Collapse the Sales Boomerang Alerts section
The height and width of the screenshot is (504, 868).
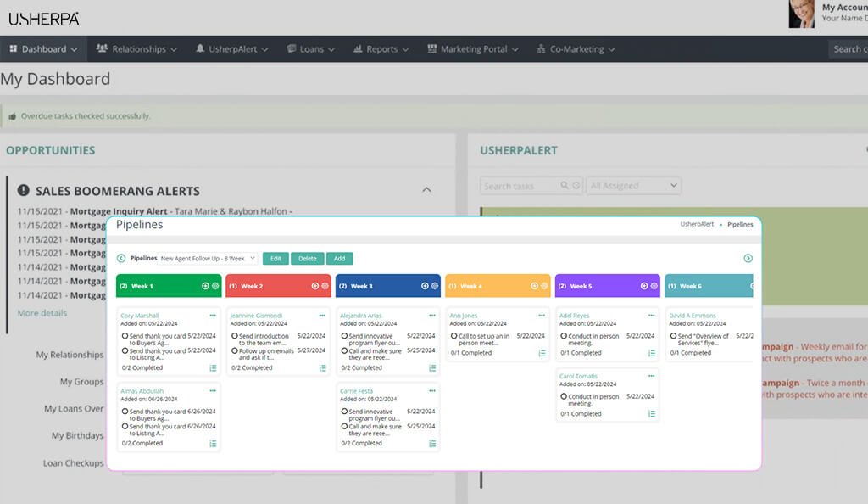[x=426, y=189]
